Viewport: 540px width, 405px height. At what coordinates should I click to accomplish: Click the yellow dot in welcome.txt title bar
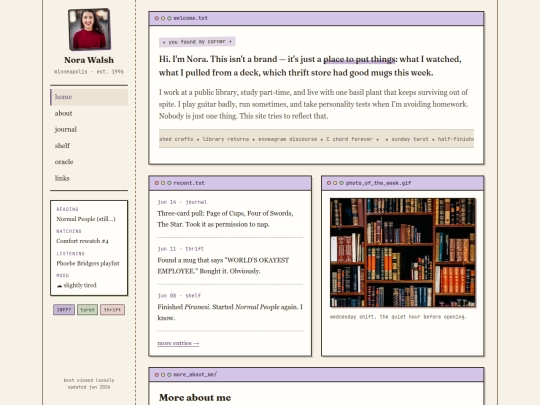[163, 18]
